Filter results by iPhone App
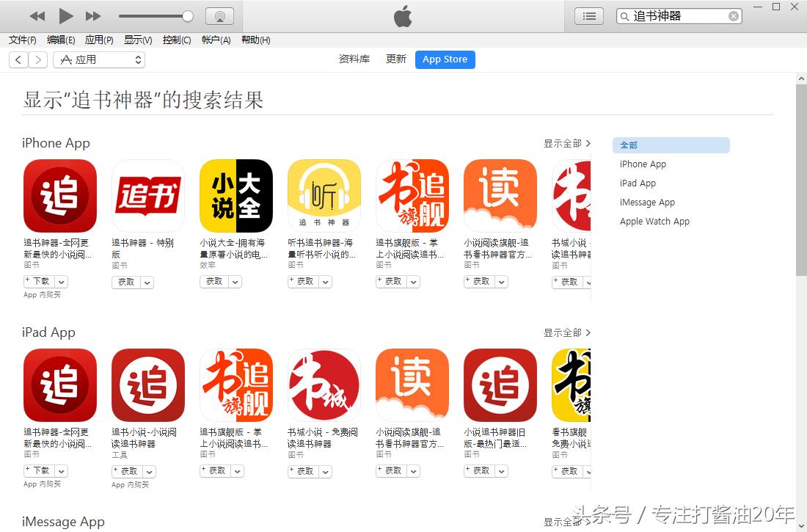 tap(642, 164)
